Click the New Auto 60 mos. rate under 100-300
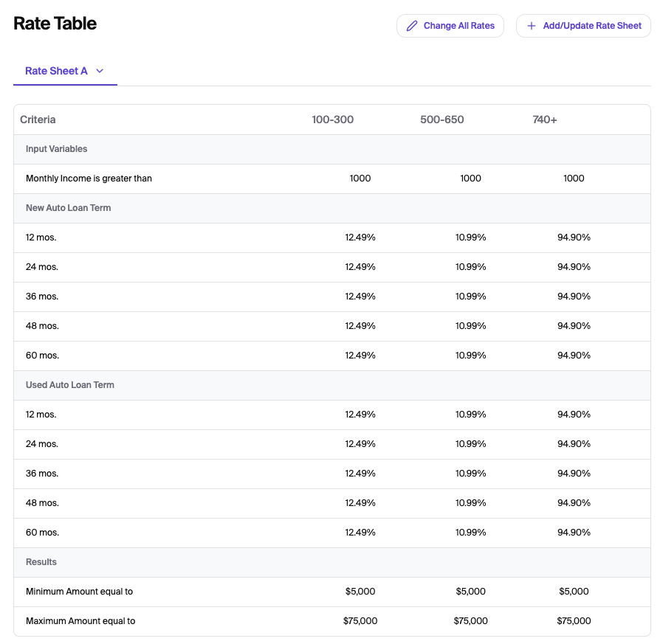The image size is (660, 644). coord(360,356)
